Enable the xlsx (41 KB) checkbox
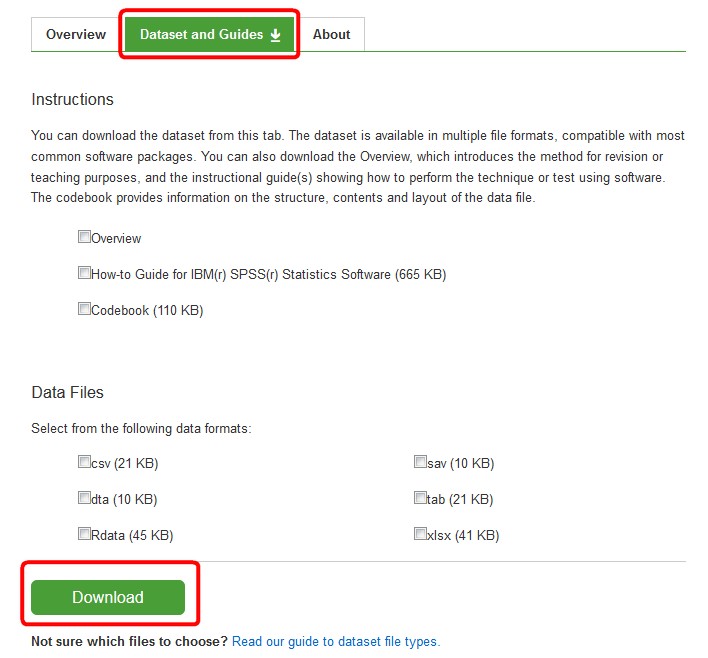 point(420,534)
